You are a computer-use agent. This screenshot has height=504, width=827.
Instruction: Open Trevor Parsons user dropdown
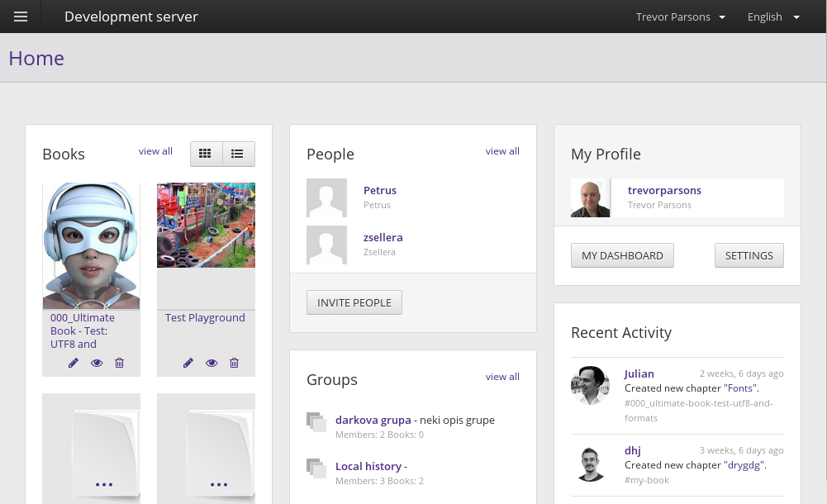pyautogui.click(x=681, y=17)
